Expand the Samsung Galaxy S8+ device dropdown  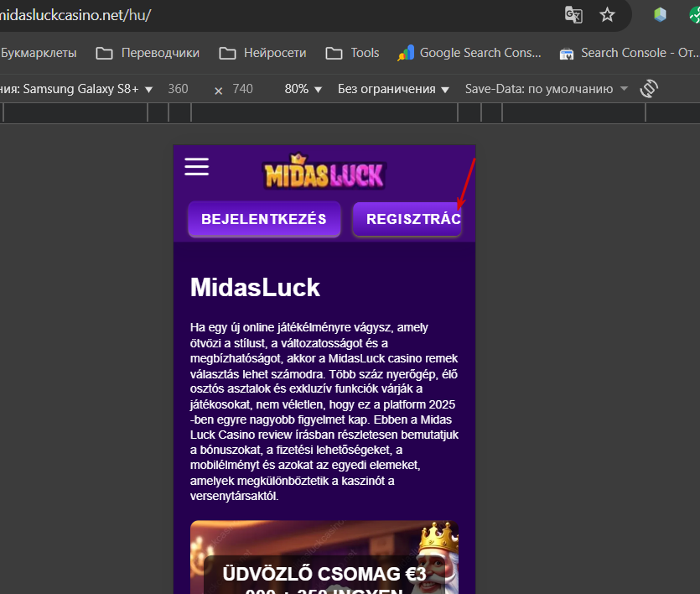point(76,89)
